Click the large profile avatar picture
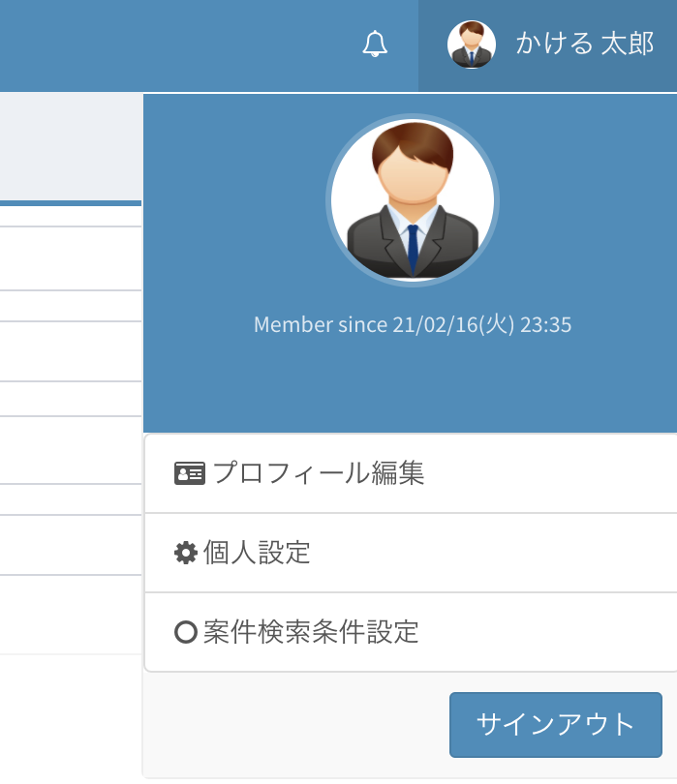 pos(413,200)
